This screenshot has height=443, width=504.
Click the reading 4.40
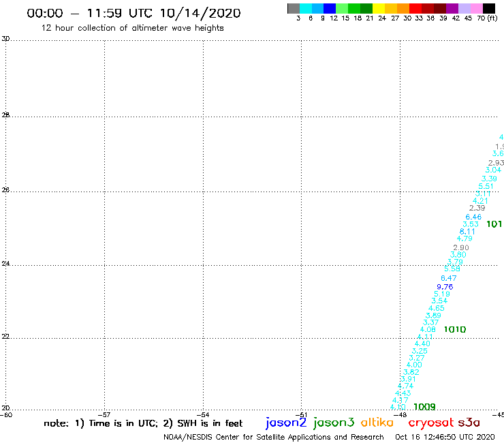pos(422,343)
